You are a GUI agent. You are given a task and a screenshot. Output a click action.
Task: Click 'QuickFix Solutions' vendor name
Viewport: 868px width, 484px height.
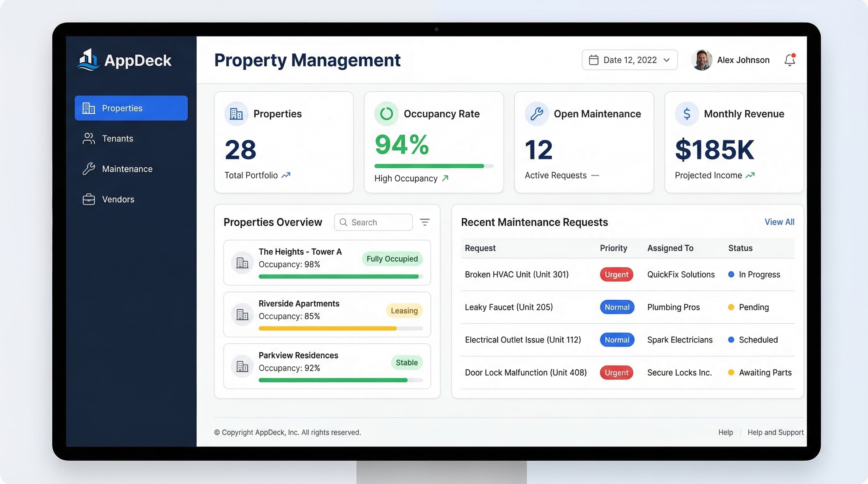click(x=681, y=274)
